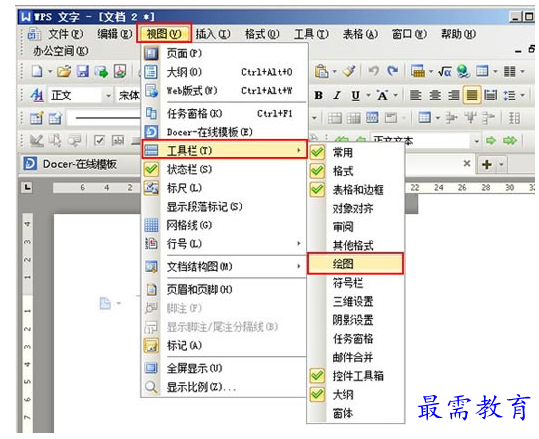The width and height of the screenshot is (539, 439).
Task: Toggle Italic formatting
Action: point(337,95)
